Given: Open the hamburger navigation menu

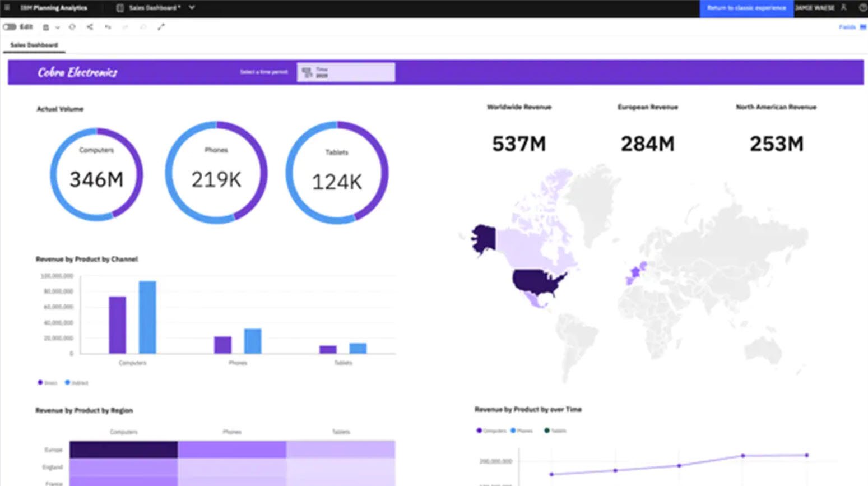Looking at the screenshot, I should (7, 7).
